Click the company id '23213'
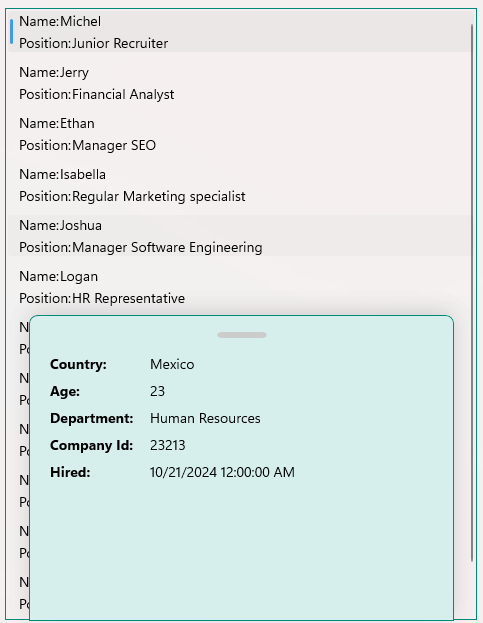 coord(168,445)
